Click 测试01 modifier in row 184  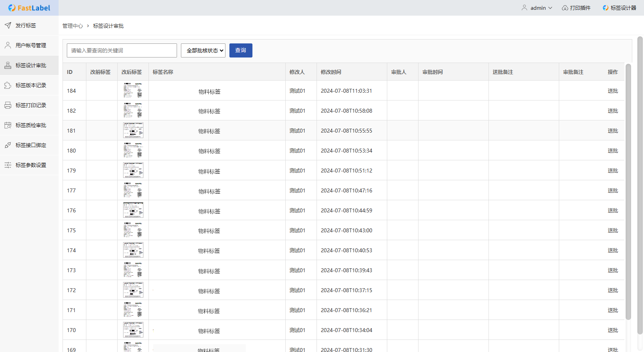pos(297,91)
